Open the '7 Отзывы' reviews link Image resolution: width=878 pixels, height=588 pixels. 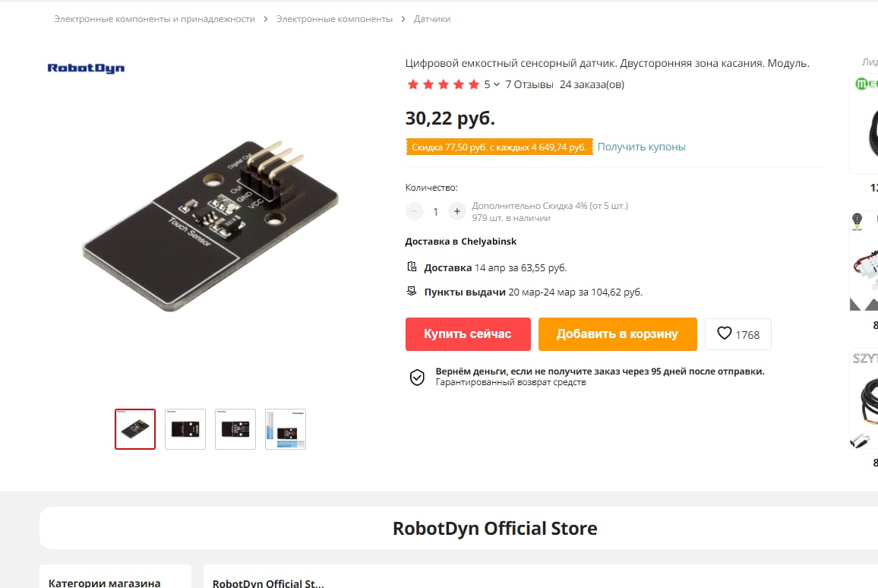point(529,84)
